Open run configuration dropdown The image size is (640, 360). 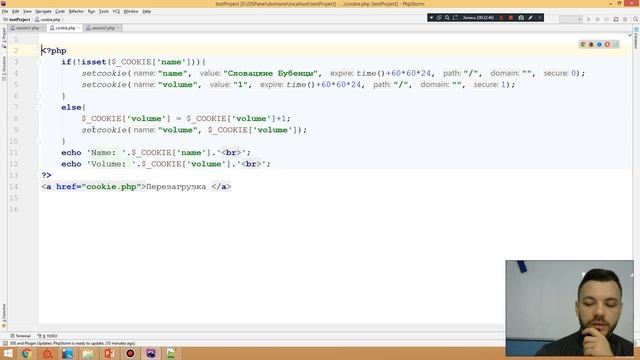pyautogui.click(x=571, y=19)
